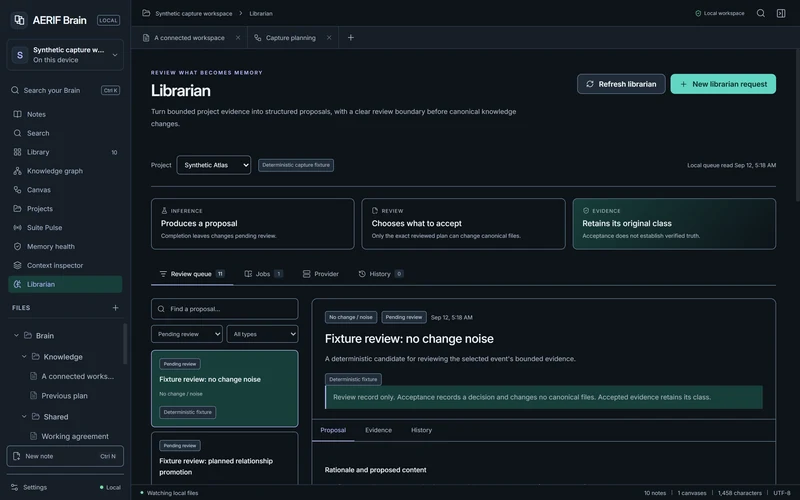Collapse the Shared folder
The height and width of the screenshot is (500, 800).
click(x=24, y=417)
